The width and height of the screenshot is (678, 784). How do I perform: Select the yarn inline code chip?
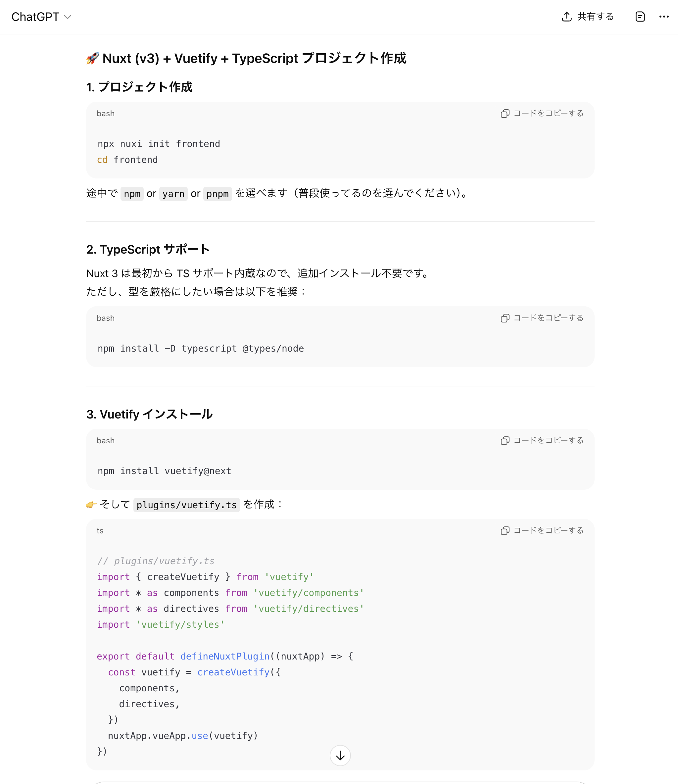click(173, 194)
